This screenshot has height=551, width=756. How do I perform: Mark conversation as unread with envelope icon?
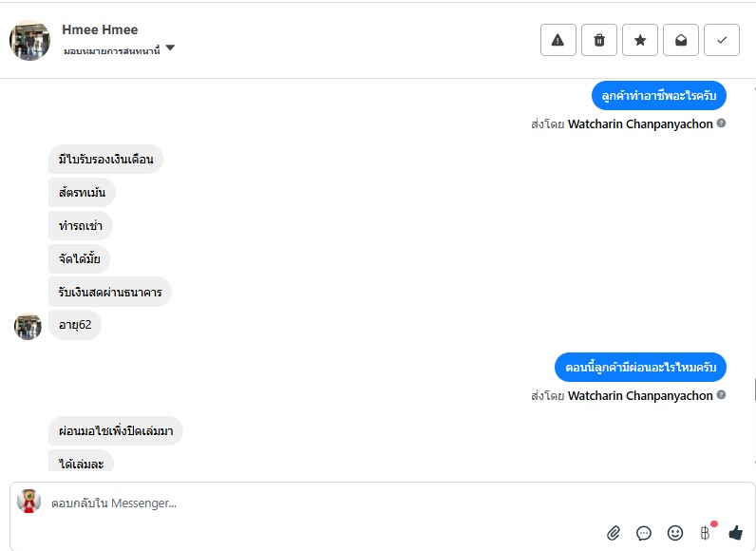pyautogui.click(x=681, y=40)
